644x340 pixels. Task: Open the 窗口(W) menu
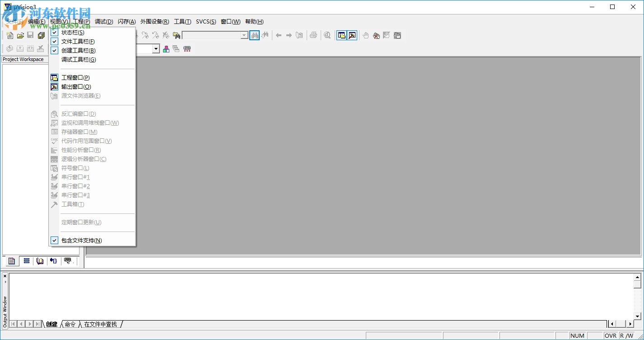[230, 22]
